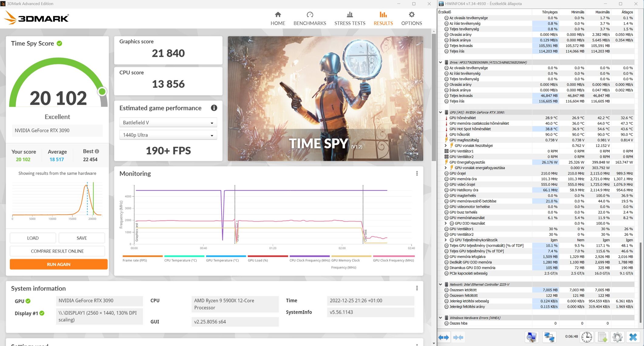Click the 3DMark logo
Image resolution: width=644 pixels, height=346 pixels.
click(x=36, y=18)
